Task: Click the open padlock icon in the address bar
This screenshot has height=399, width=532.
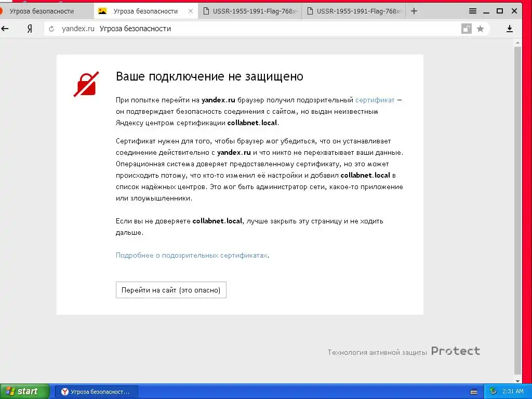Action: point(467,29)
